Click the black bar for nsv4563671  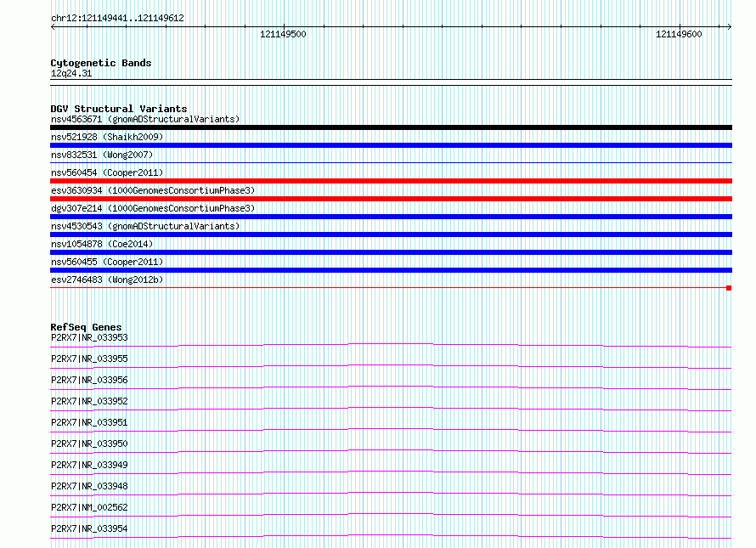pyautogui.click(x=391, y=127)
